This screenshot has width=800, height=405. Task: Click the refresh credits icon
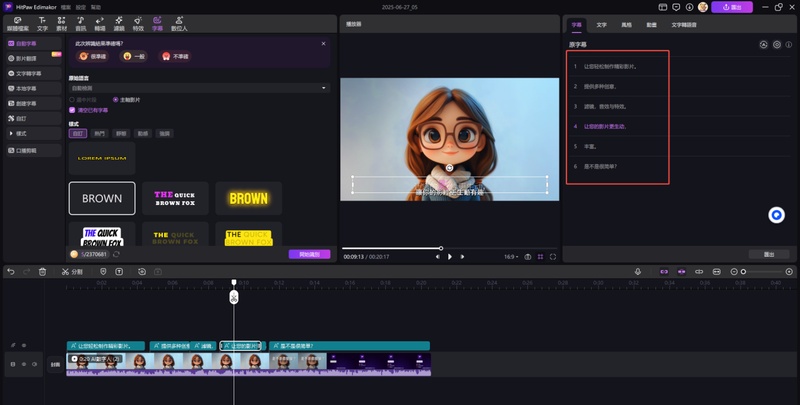(x=116, y=254)
